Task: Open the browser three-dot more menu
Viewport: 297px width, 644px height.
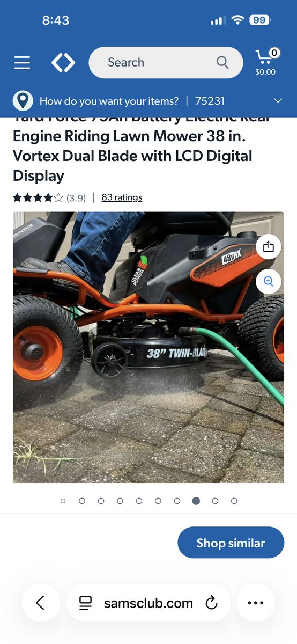Action: [x=256, y=603]
